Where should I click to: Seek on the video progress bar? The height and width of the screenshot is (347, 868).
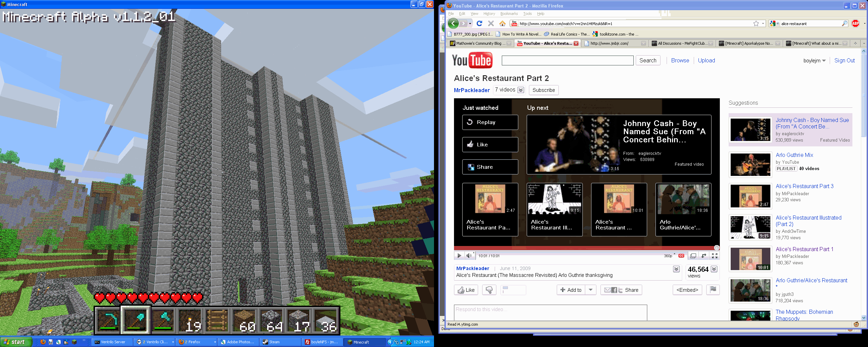587,248
